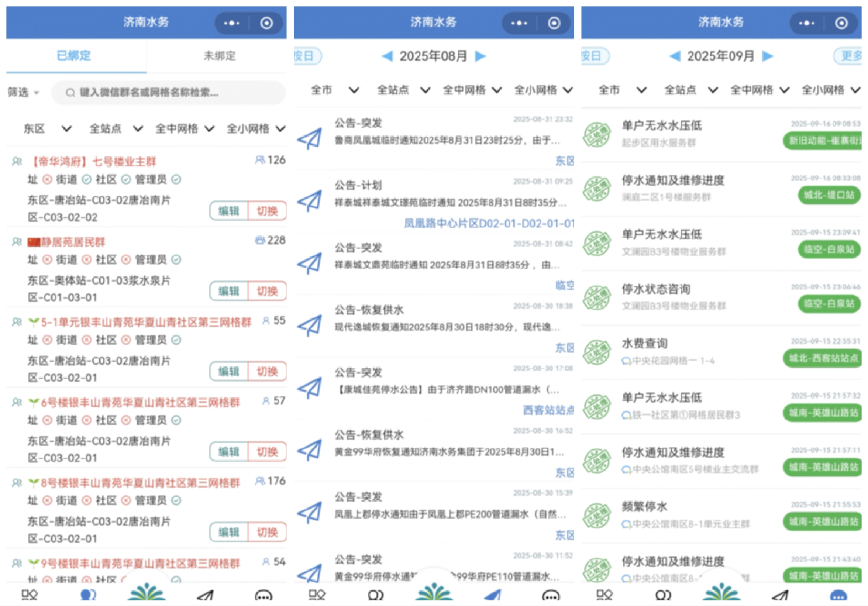Toggle 按日 view in the 2025年08月 panel
This screenshot has height=606, width=868.
click(307, 56)
